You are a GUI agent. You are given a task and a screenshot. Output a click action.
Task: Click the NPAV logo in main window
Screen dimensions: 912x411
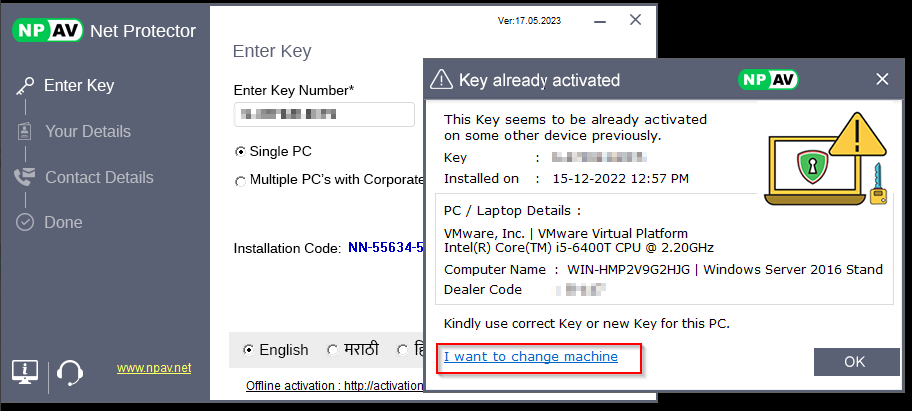click(46, 30)
